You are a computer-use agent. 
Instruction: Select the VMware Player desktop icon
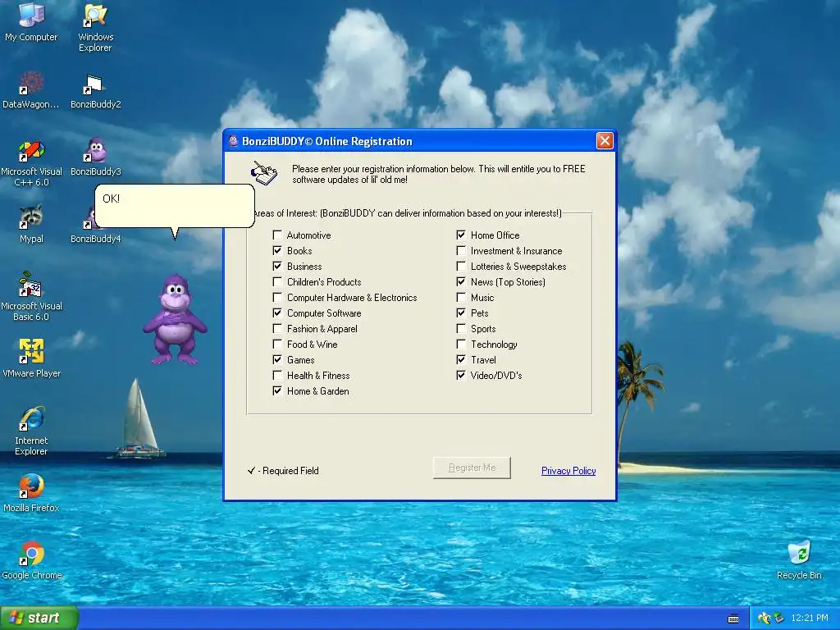pos(31,358)
